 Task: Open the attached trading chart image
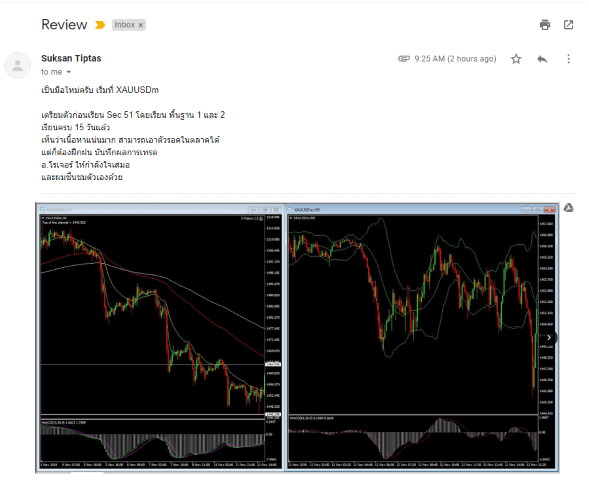pos(297,337)
